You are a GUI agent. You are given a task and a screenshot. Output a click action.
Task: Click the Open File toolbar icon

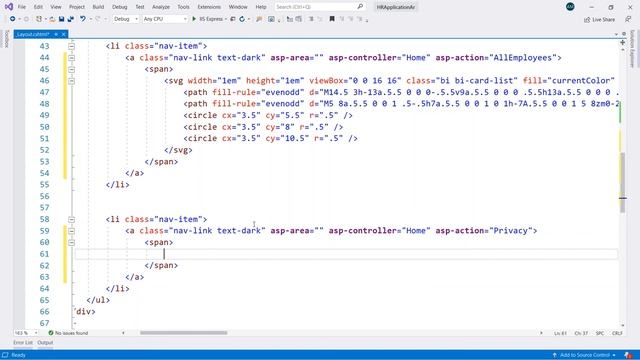coord(52,19)
